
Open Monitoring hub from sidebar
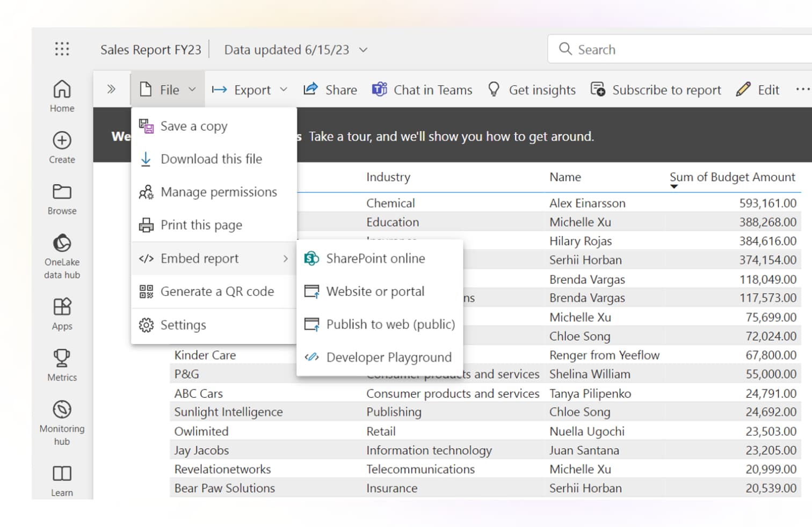tap(62, 422)
